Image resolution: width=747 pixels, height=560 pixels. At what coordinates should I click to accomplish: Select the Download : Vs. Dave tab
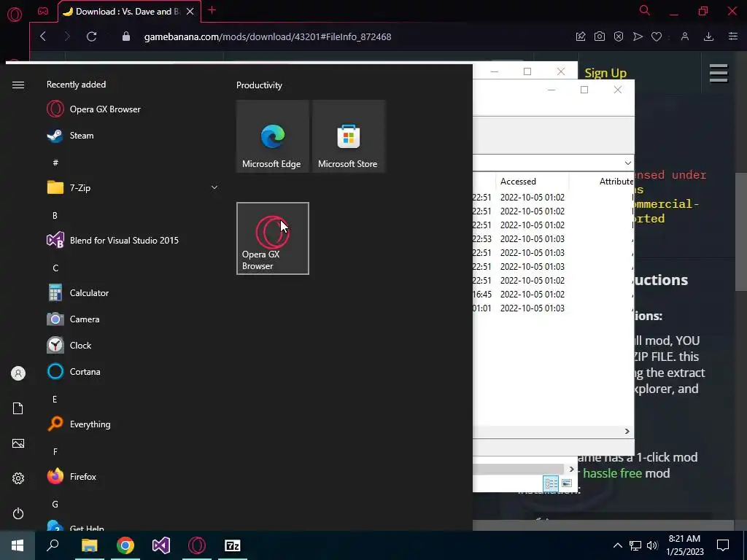tap(123, 12)
